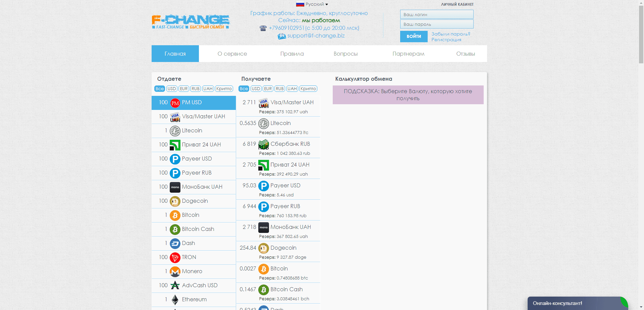644x310 pixels.
Task: Enable the Крипто filter under Получаете
Action: pyautogui.click(x=308, y=88)
